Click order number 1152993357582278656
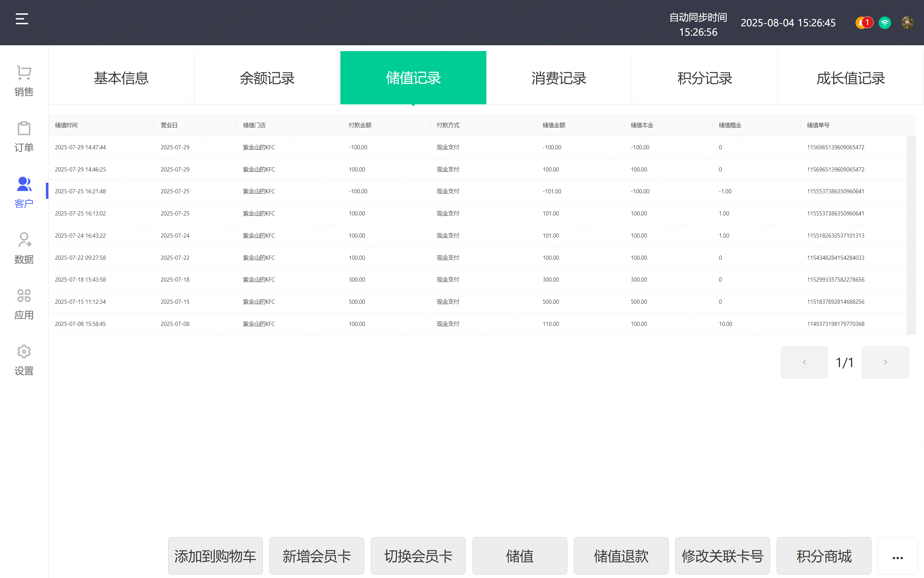 [835, 279]
